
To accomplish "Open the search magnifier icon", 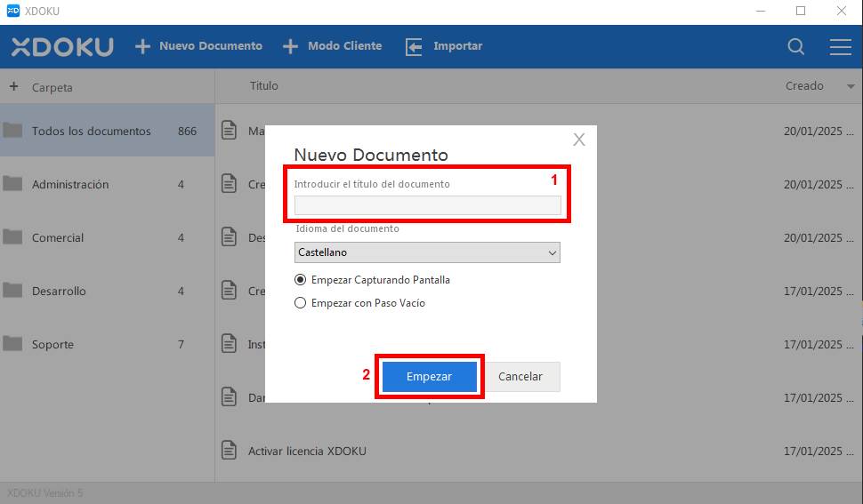I will [796, 47].
